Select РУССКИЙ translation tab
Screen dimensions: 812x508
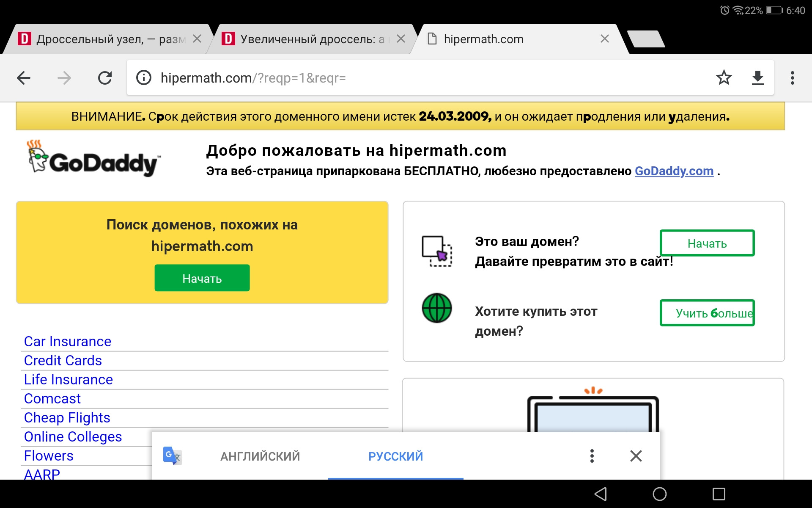click(x=395, y=456)
